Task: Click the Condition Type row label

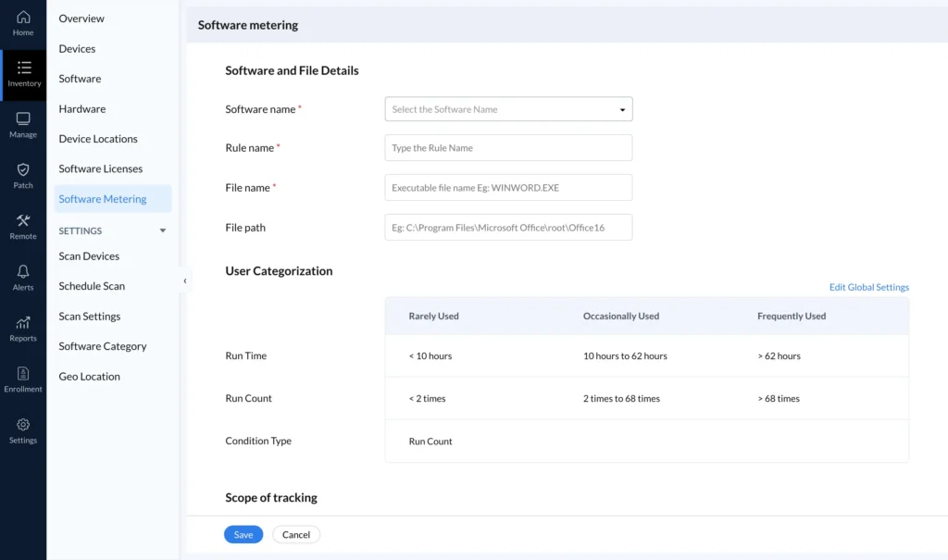Action: coord(258,441)
